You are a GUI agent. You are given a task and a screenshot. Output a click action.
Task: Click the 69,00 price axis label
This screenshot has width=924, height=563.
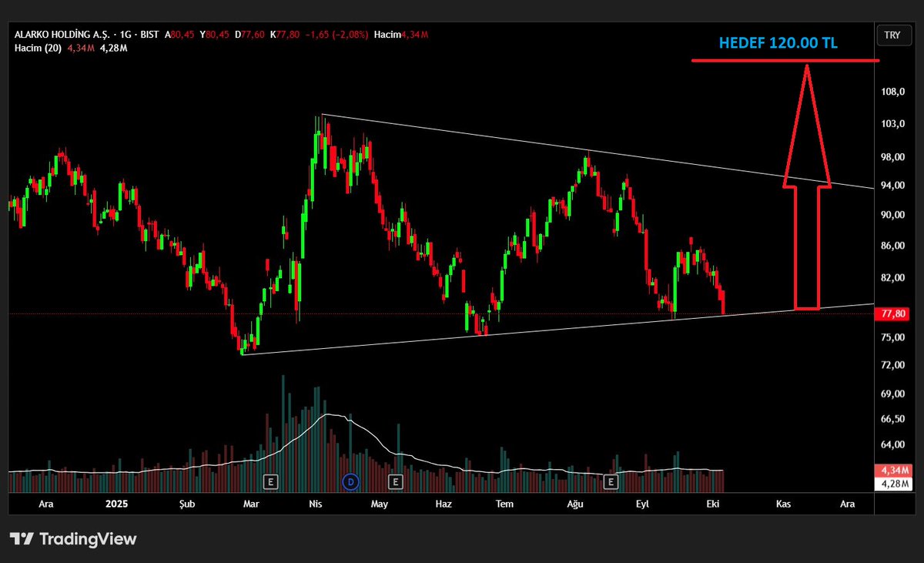(x=892, y=394)
